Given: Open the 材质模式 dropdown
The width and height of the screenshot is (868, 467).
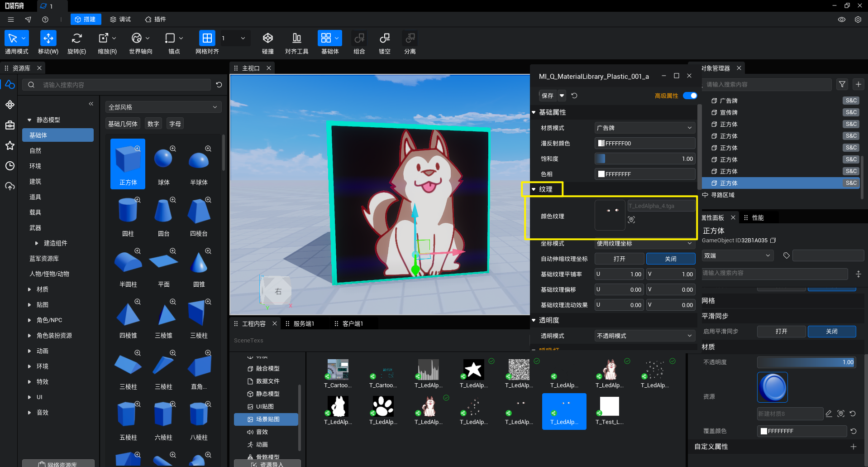Looking at the screenshot, I should click(x=645, y=128).
